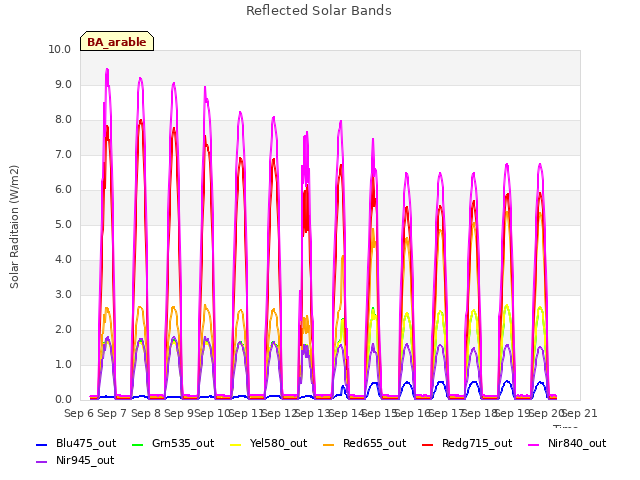The image size is (640, 480).
Task: Click the 3.0 y-axis tick label
Action: 63,295
